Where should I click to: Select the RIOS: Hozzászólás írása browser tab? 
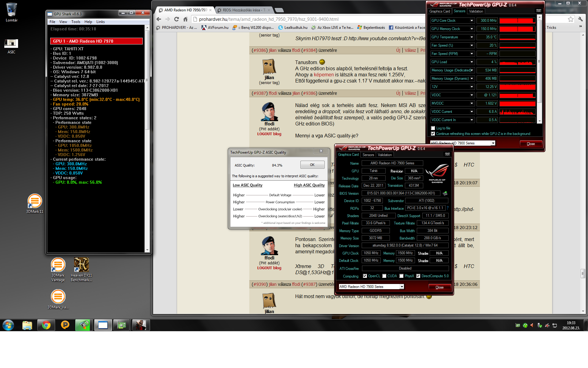(x=244, y=10)
